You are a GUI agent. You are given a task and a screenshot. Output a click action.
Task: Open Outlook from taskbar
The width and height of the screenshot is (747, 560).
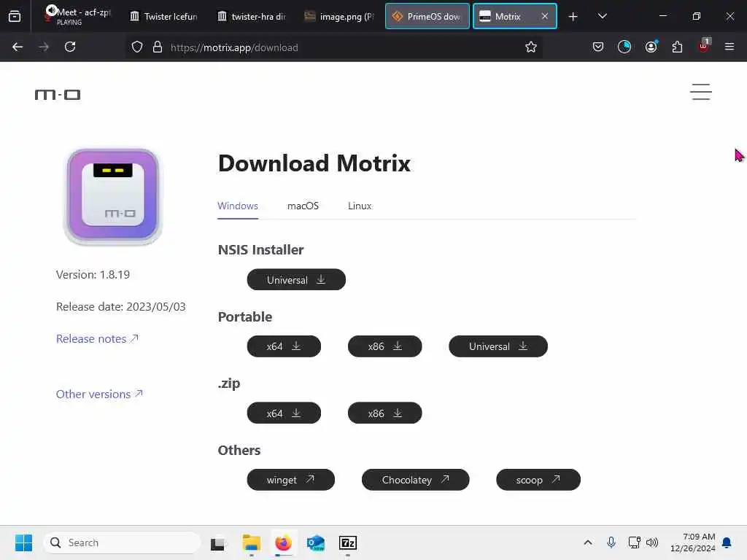tap(315, 542)
